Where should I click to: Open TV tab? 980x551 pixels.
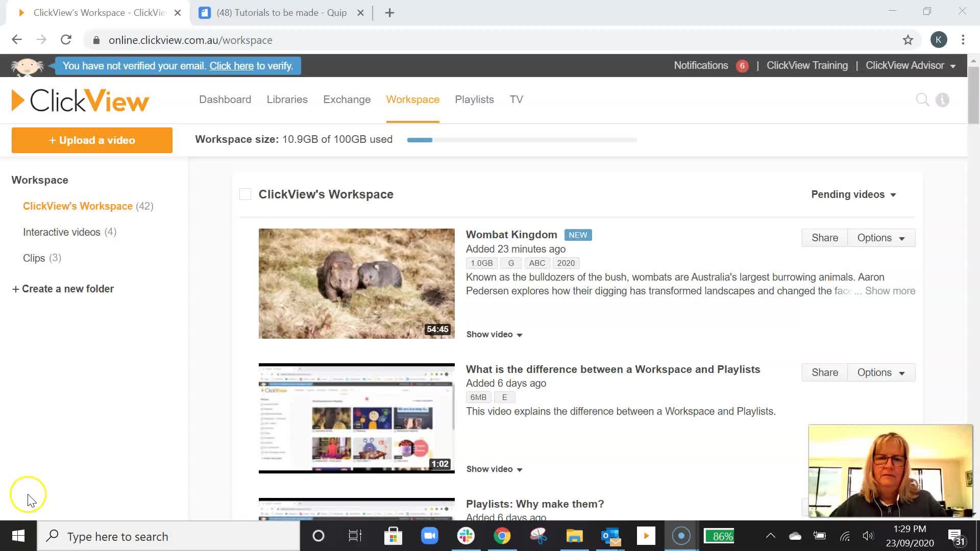click(x=516, y=99)
